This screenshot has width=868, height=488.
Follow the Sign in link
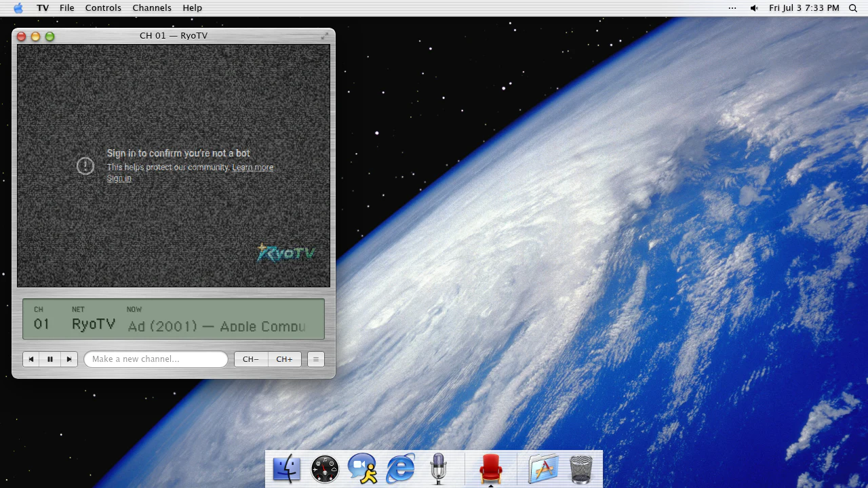tap(119, 178)
